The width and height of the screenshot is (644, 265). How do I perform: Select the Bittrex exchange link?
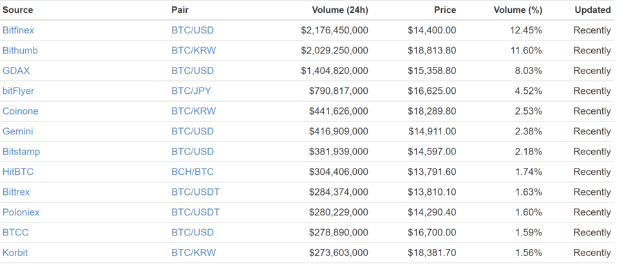(x=16, y=192)
